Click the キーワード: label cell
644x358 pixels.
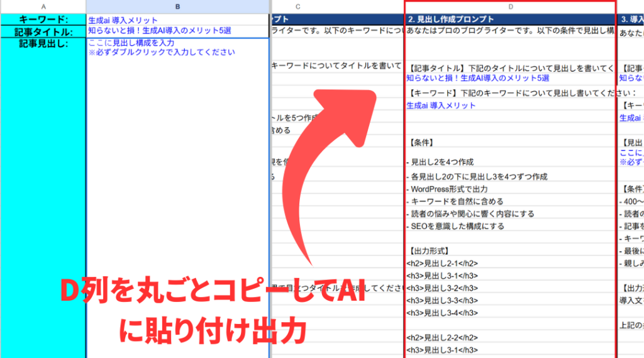tap(43, 20)
